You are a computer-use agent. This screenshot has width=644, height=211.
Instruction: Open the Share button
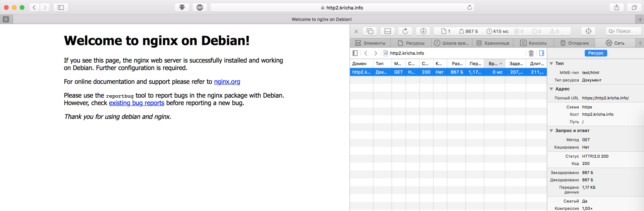coord(616,7)
